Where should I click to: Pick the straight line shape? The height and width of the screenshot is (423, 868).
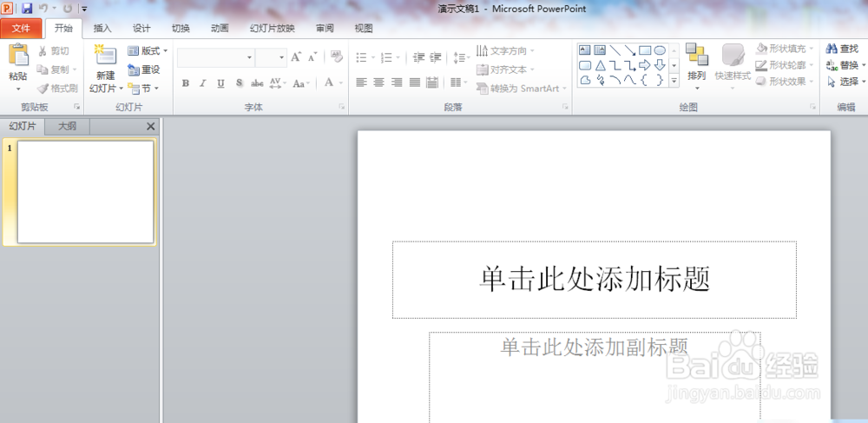615,50
